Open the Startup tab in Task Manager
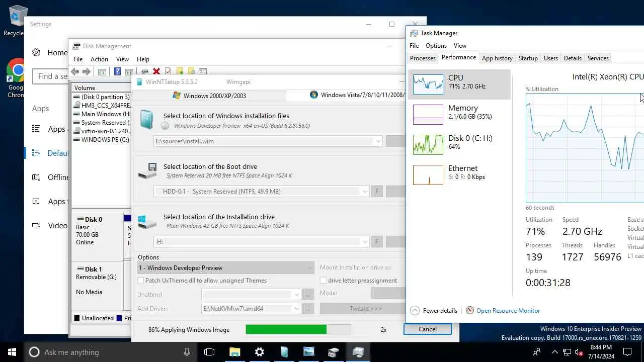644x362 pixels. [528, 58]
